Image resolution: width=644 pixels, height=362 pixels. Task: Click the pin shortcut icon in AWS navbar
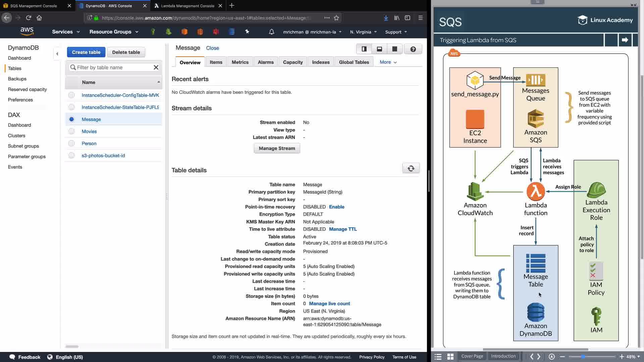click(247, 32)
